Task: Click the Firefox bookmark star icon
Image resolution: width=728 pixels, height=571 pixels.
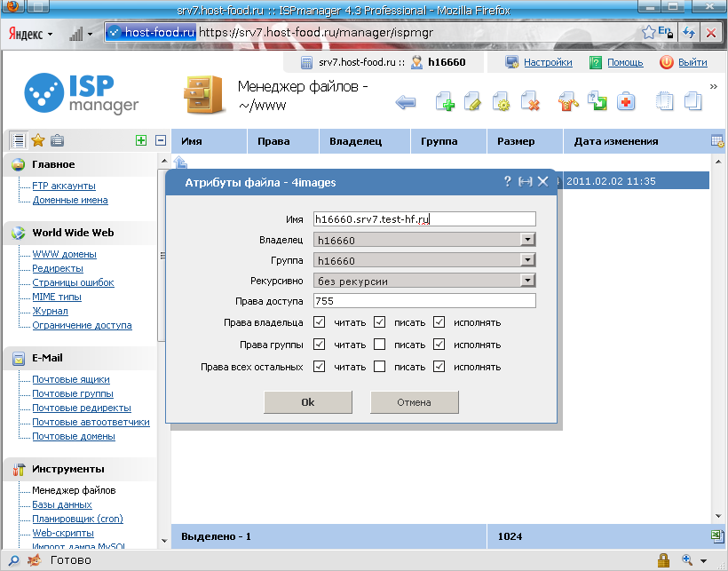Action: (x=648, y=32)
